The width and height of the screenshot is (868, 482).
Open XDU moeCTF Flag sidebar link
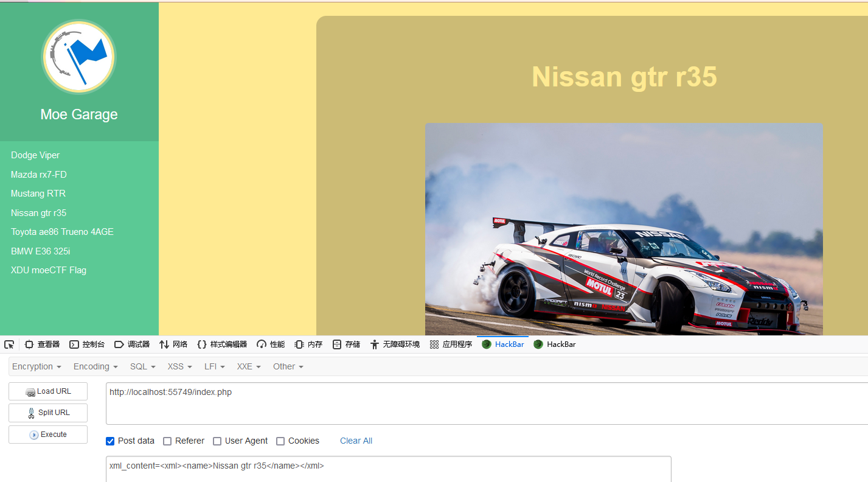49,270
